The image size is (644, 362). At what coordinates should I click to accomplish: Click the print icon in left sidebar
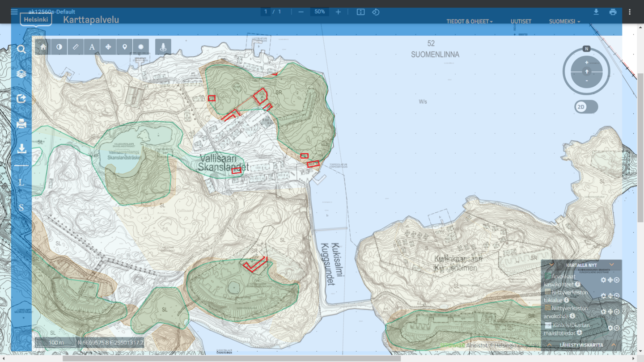pyautogui.click(x=21, y=124)
